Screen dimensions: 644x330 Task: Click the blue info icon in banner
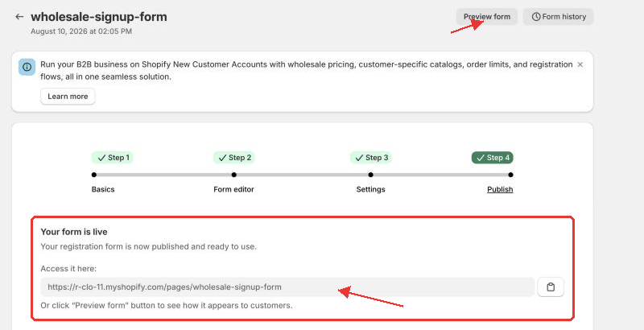point(27,67)
